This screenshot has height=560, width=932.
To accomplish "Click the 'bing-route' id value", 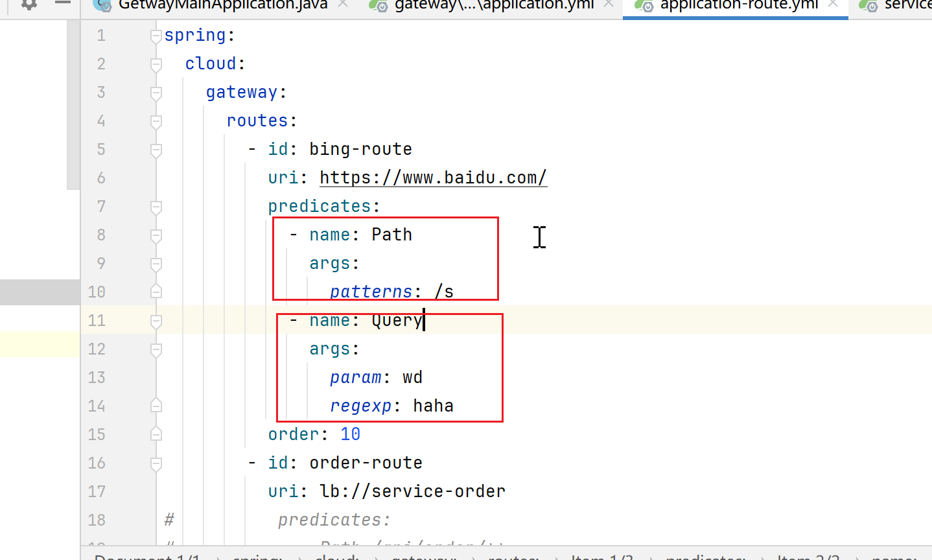I will [361, 149].
